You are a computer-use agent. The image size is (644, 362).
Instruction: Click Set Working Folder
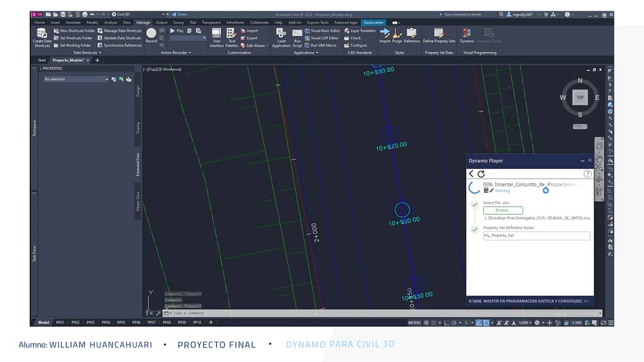point(72,45)
